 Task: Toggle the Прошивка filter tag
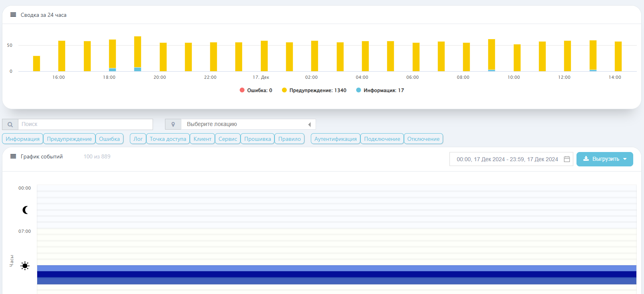point(258,139)
